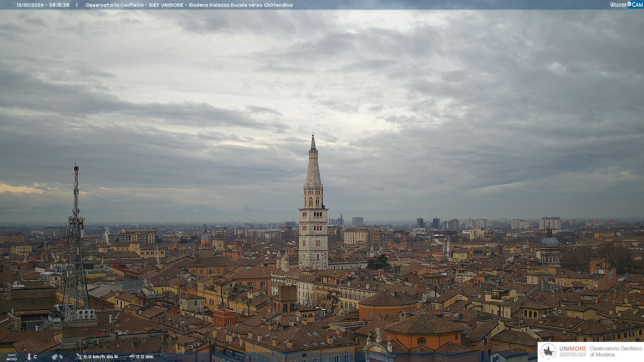This screenshot has height=362, width=644.
Task: Click the umbrella rainfall icon
Action: tap(132, 357)
